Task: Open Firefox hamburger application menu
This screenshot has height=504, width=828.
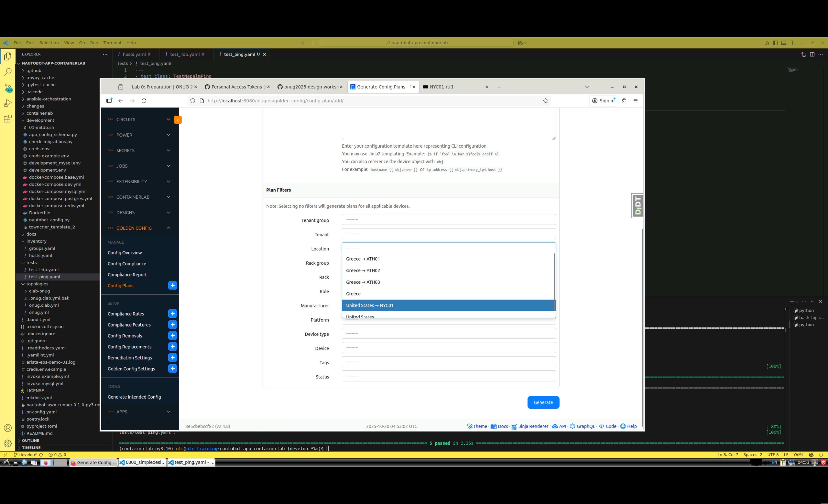Action: click(635, 101)
